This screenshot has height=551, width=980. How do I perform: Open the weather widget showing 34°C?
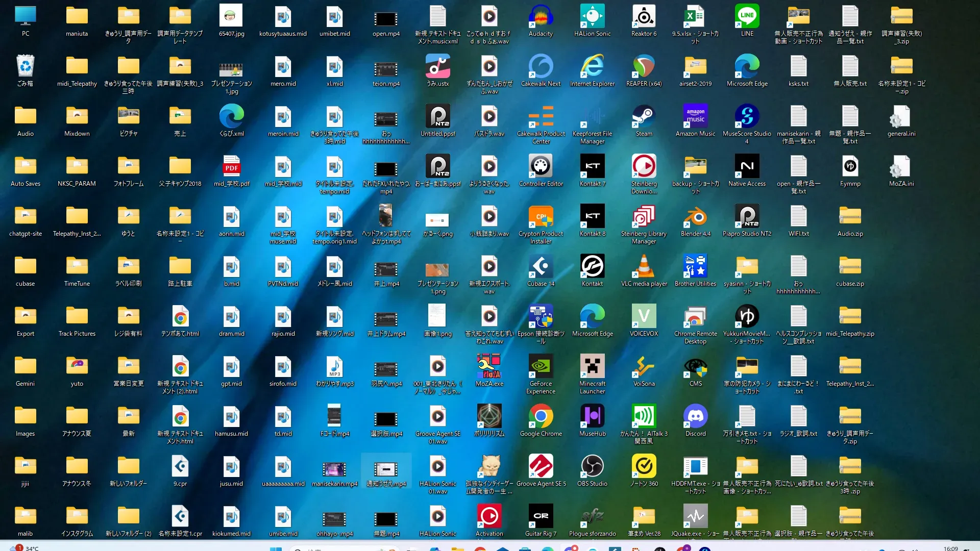point(26,548)
